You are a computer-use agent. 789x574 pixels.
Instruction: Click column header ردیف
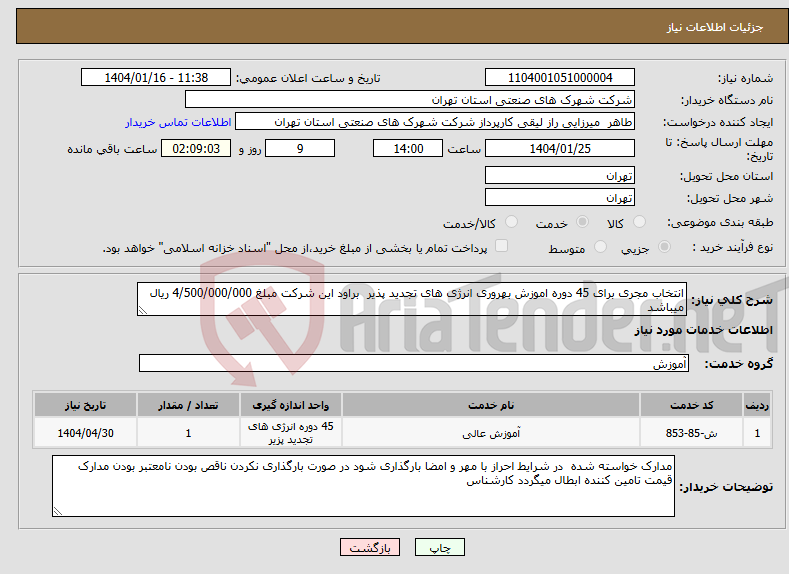click(757, 405)
